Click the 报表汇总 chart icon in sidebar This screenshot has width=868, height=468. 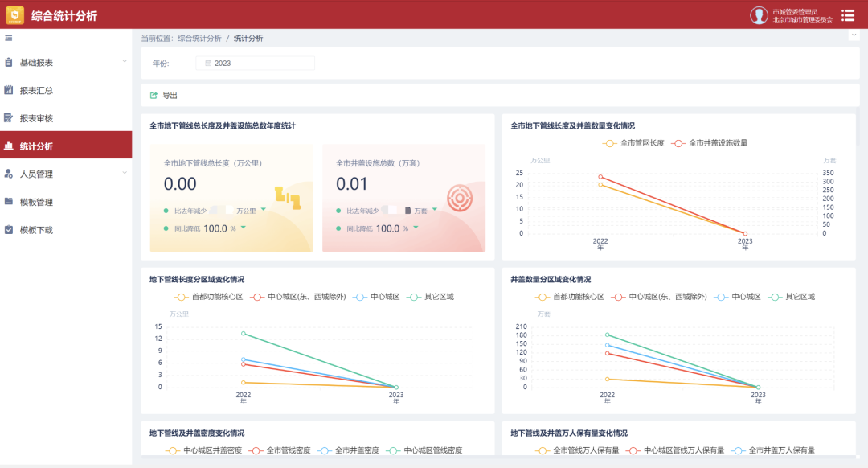9,90
